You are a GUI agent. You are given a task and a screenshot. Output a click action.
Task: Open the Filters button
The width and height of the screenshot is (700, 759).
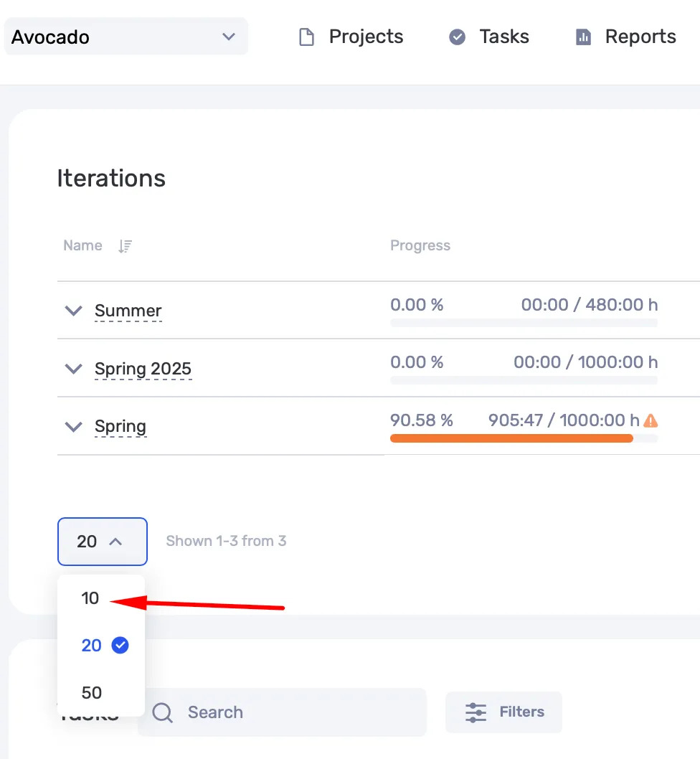pos(504,712)
